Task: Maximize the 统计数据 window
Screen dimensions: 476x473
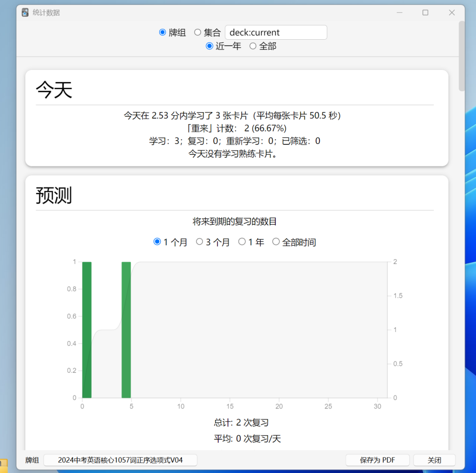Action: click(425, 12)
